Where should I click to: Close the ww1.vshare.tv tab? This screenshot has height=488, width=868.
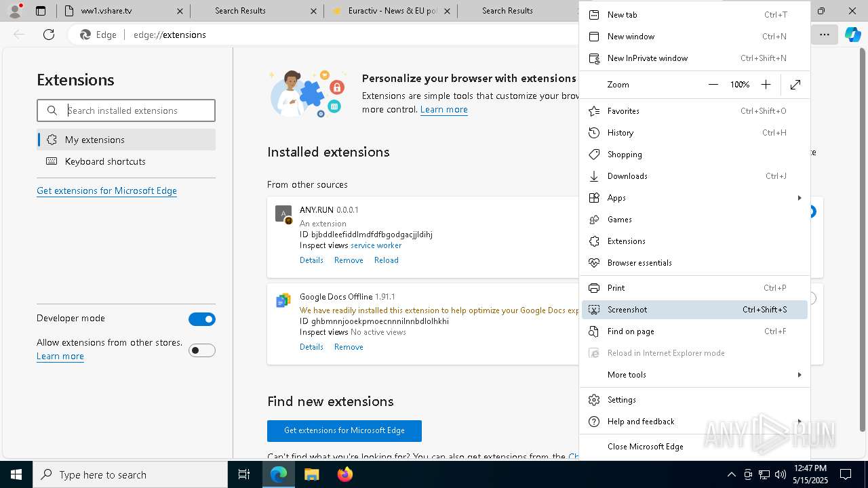[180, 11]
